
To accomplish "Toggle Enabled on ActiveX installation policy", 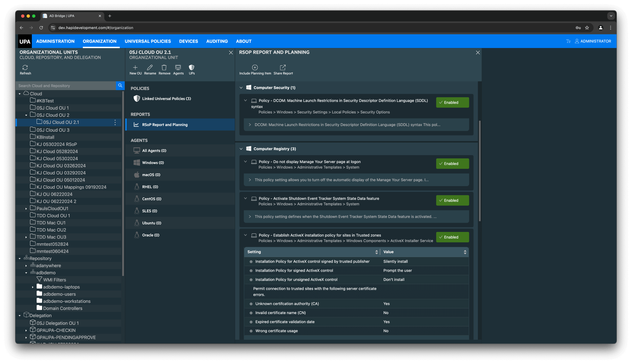I will click(x=452, y=237).
